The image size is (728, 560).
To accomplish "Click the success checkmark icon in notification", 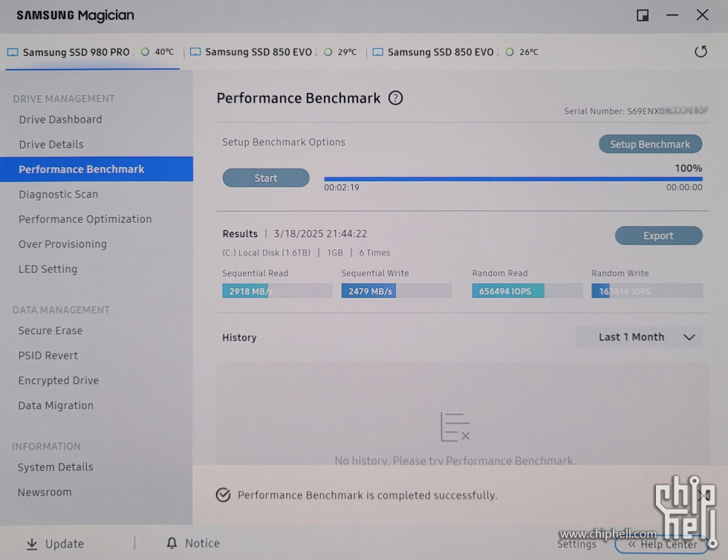I will pyautogui.click(x=224, y=495).
